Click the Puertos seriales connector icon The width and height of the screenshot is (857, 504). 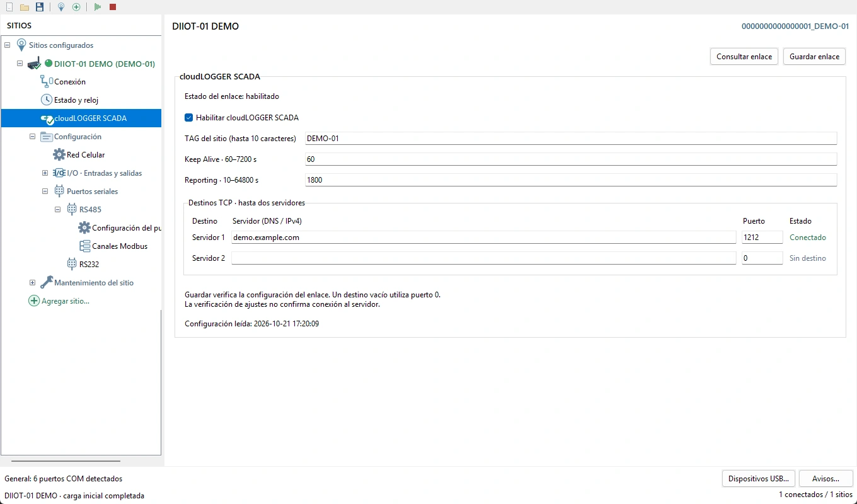pyautogui.click(x=59, y=191)
